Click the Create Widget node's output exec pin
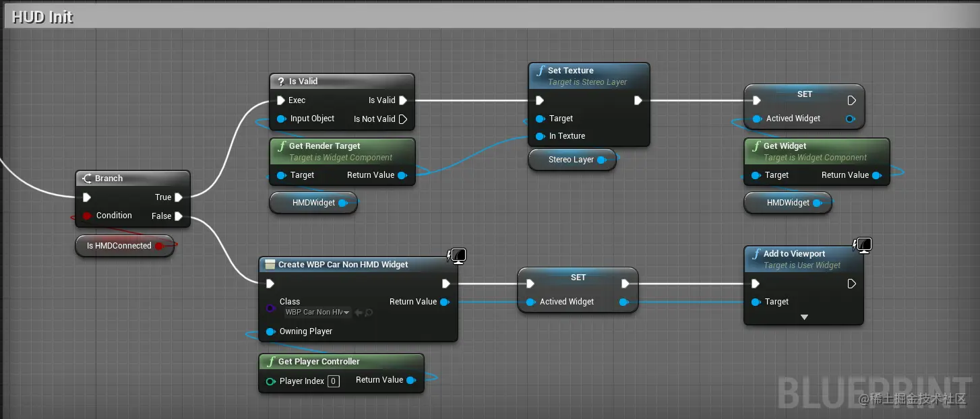Viewport: 980px width, 419px height. (x=446, y=284)
